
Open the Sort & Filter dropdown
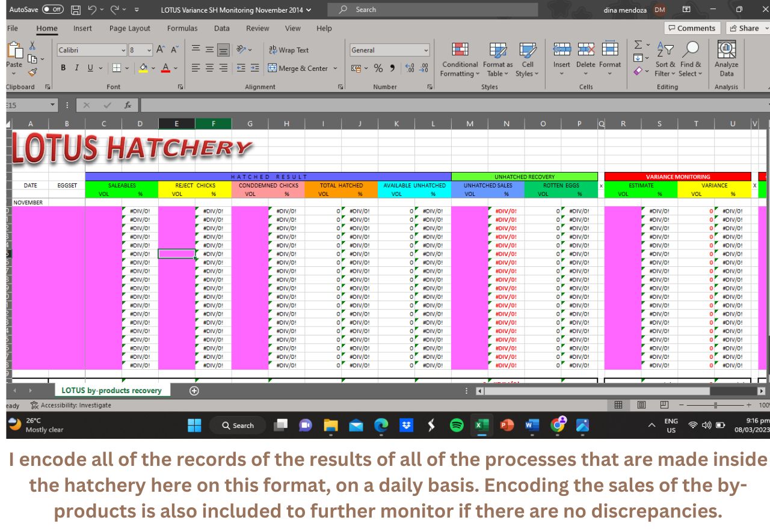[665, 59]
